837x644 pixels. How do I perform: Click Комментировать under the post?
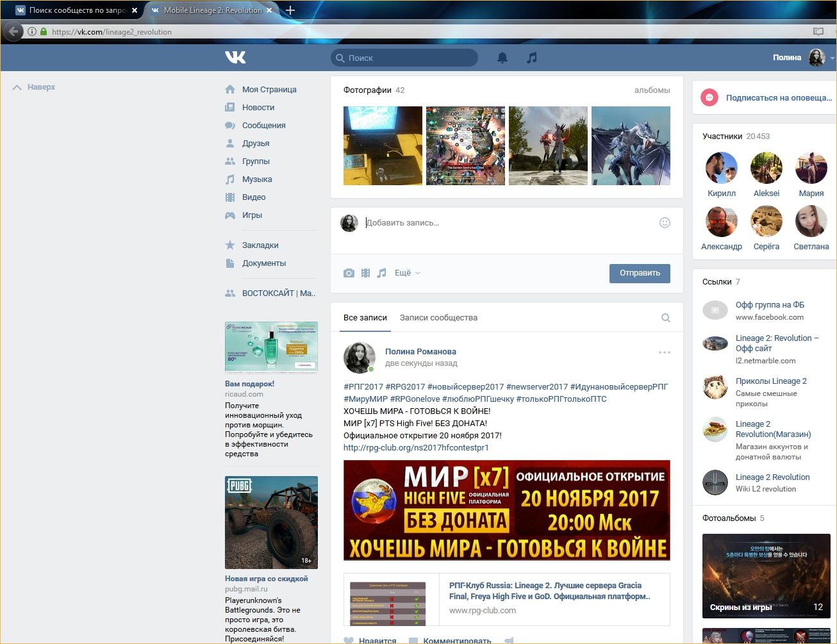[x=450, y=640]
